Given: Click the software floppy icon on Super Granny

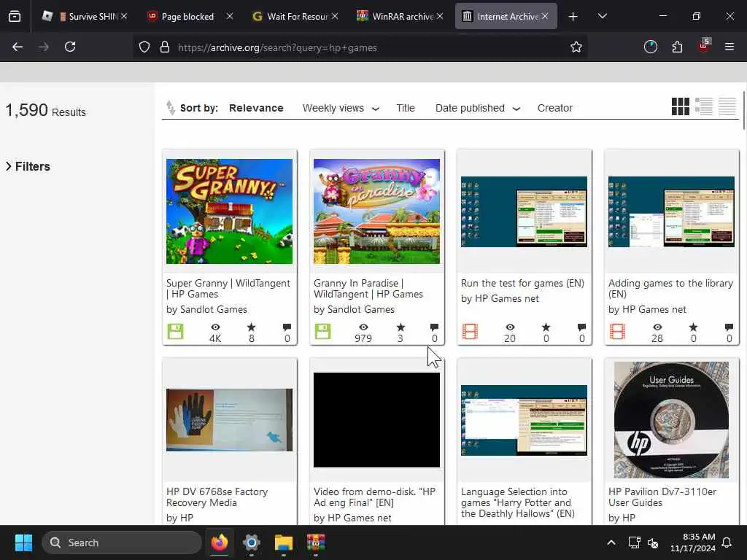Looking at the screenshot, I should [x=175, y=332].
